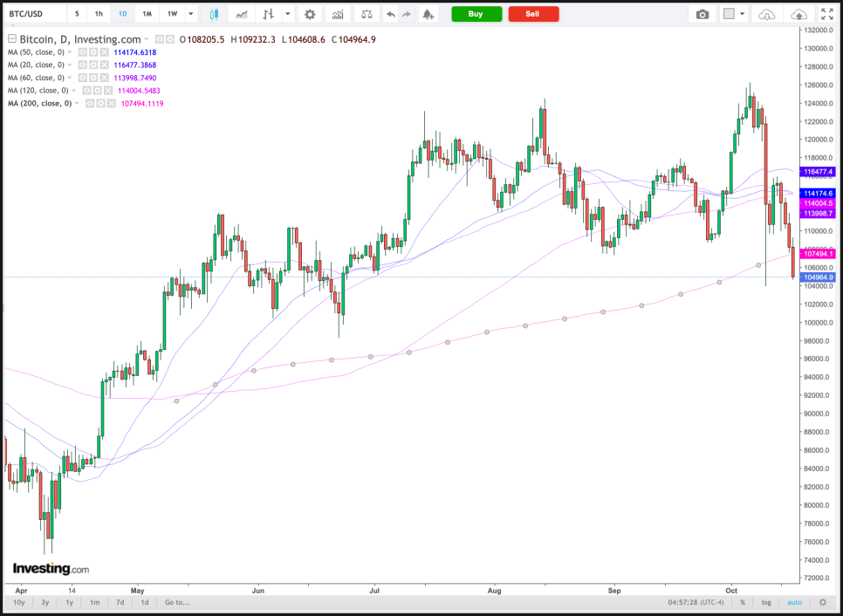Open the Bitcoin series format gear

pos(170,39)
